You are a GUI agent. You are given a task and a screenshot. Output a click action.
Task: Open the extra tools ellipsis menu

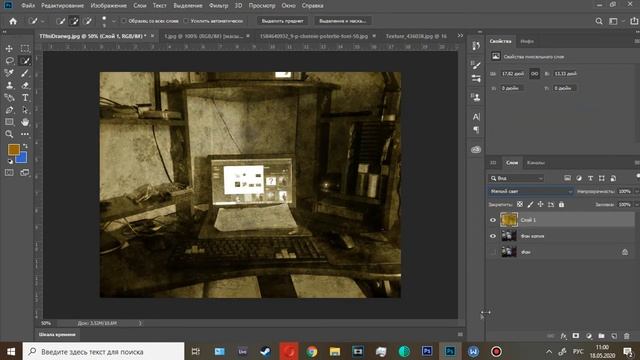25,134
